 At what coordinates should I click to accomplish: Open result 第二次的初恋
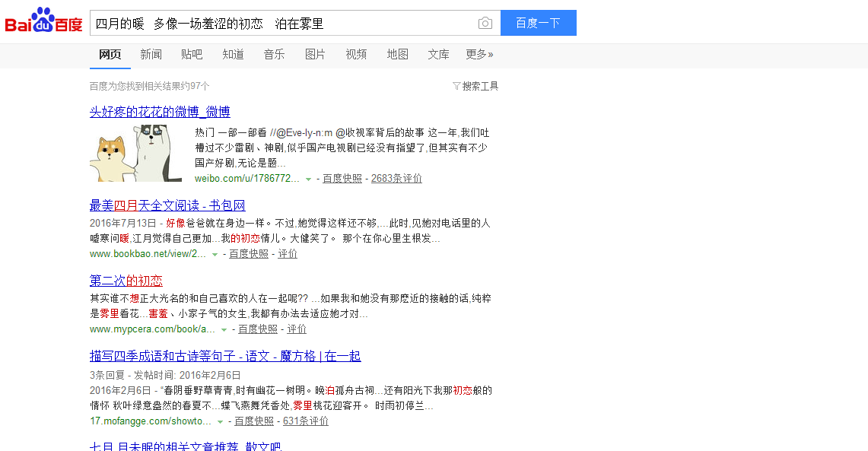click(x=126, y=281)
